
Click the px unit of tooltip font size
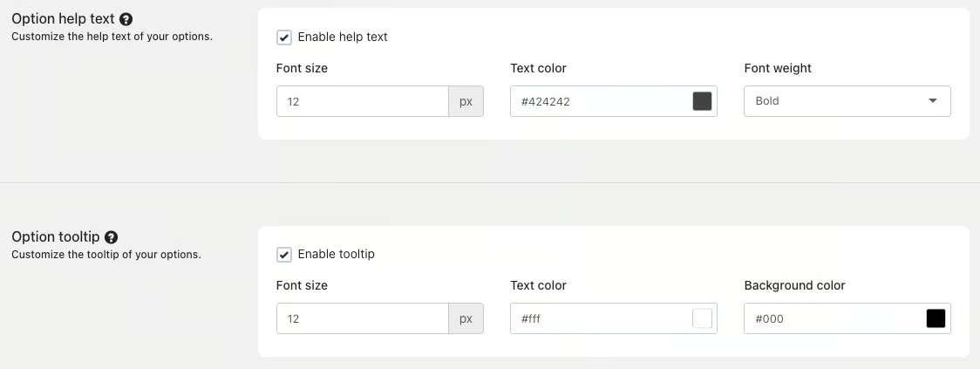click(466, 319)
